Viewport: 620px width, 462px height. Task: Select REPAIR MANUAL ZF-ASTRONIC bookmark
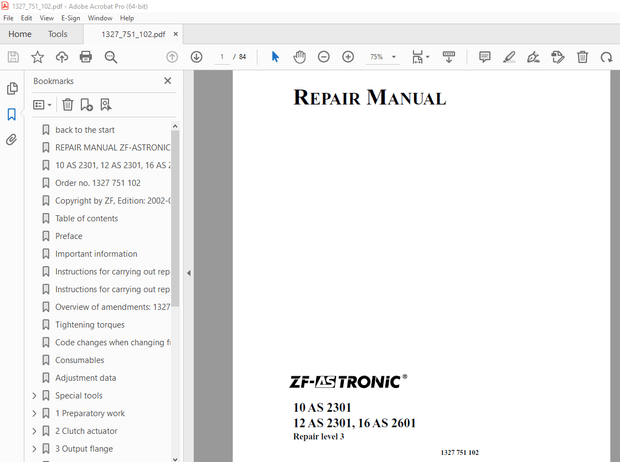click(x=113, y=148)
